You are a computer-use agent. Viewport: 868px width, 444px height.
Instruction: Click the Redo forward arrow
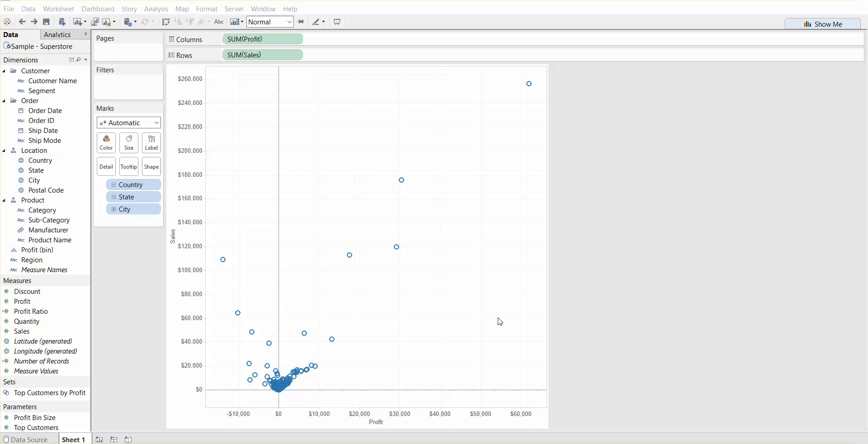pos(34,22)
